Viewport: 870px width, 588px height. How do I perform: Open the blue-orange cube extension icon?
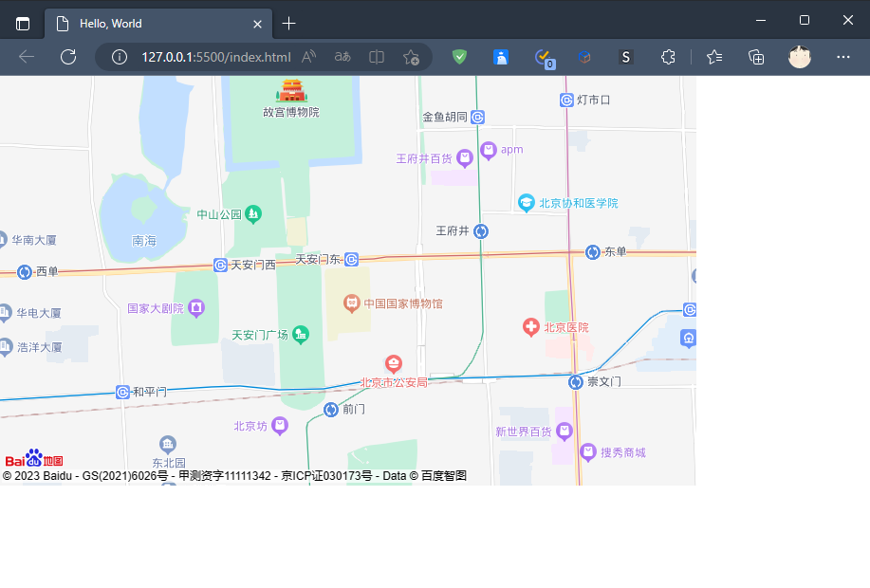584,57
